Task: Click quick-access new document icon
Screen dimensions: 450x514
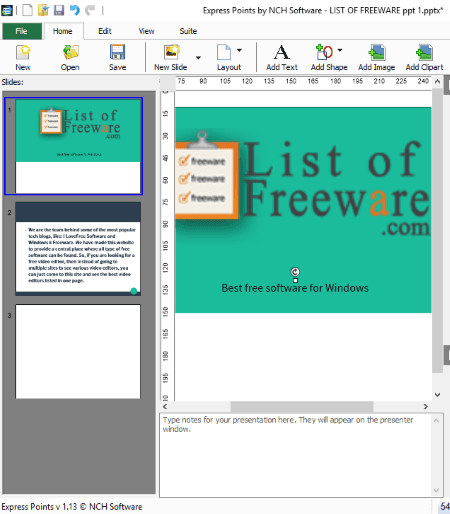Action: (27, 10)
